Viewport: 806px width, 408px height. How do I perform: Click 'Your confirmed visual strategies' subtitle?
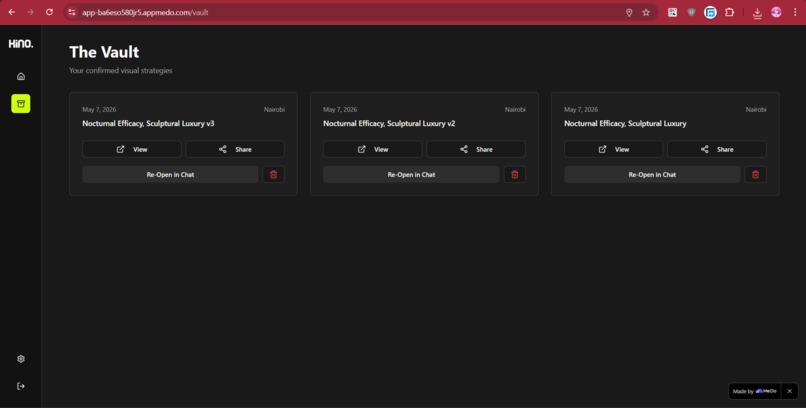[x=121, y=70]
